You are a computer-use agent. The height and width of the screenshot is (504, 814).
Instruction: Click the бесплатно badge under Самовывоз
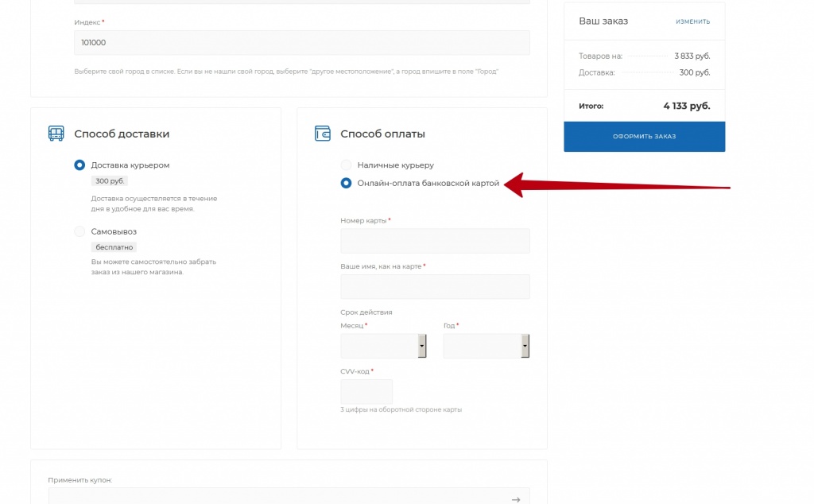pos(113,247)
